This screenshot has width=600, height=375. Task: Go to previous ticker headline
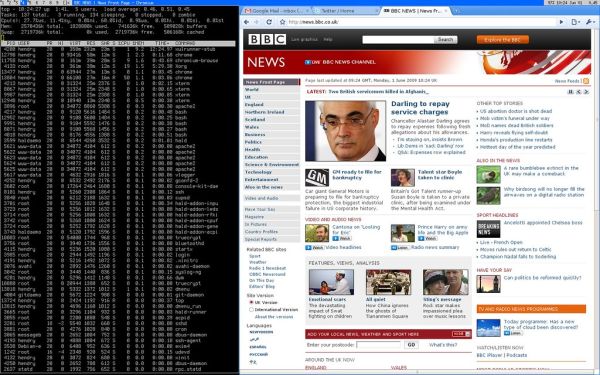click(x=579, y=92)
